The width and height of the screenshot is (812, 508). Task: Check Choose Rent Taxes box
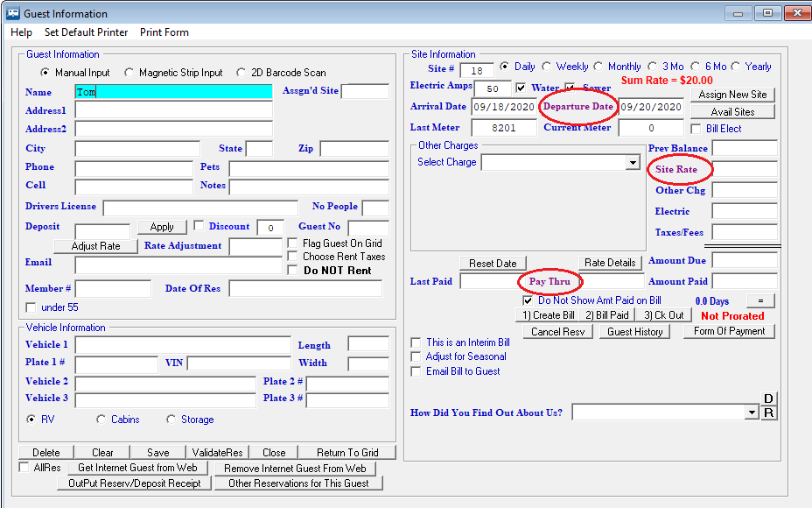pyautogui.click(x=292, y=256)
